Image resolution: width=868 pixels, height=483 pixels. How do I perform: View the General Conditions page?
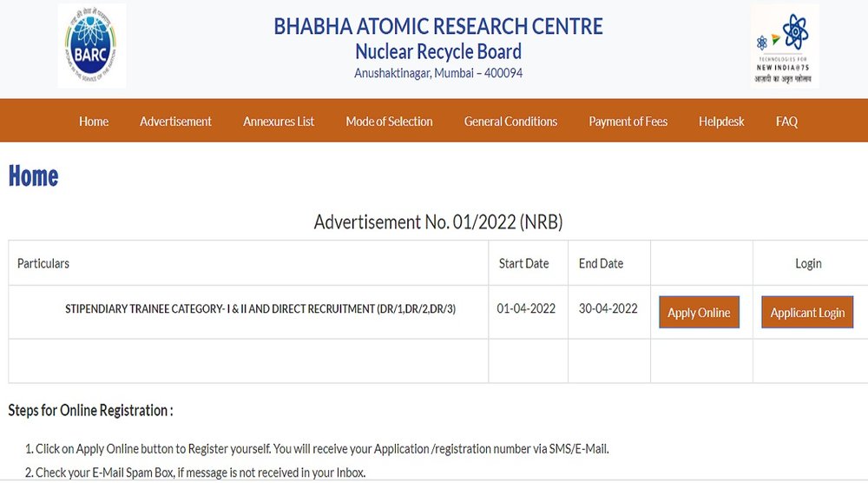[x=510, y=122]
